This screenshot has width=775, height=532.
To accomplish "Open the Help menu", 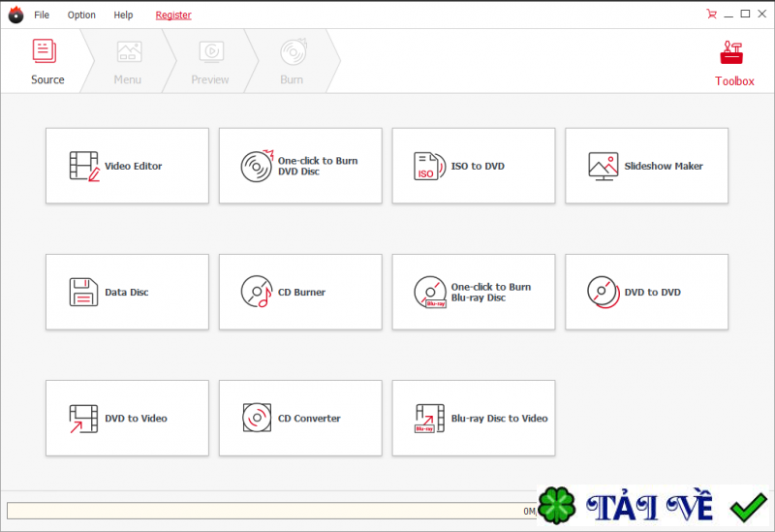I will (123, 15).
